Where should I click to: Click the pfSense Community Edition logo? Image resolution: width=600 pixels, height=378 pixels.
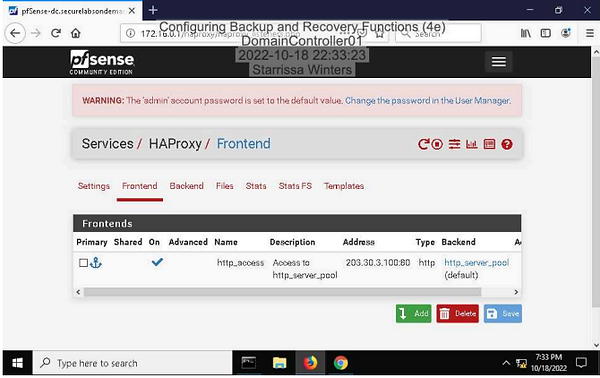102,62
